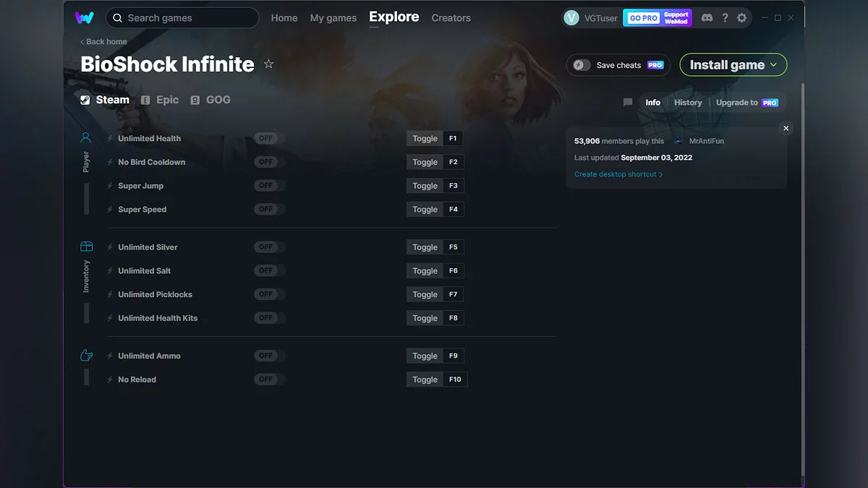Switch to the Epic platform tab
The height and width of the screenshot is (488, 868).
(160, 100)
